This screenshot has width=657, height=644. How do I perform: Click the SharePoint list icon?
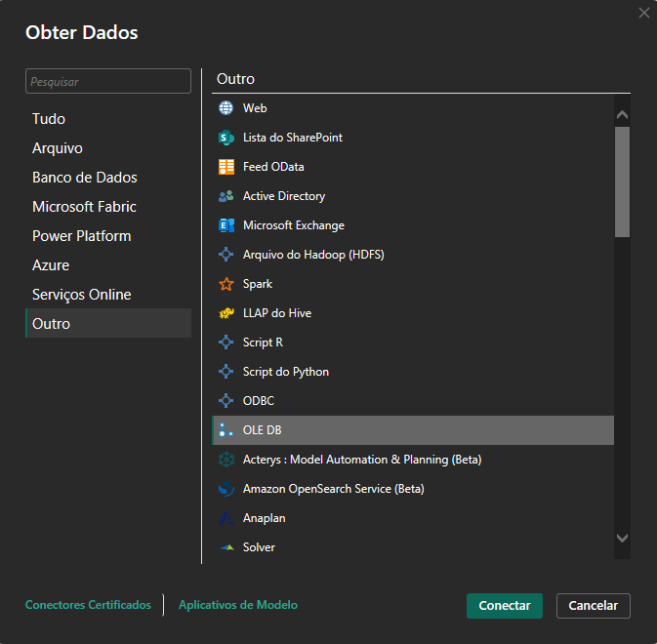[x=226, y=138]
